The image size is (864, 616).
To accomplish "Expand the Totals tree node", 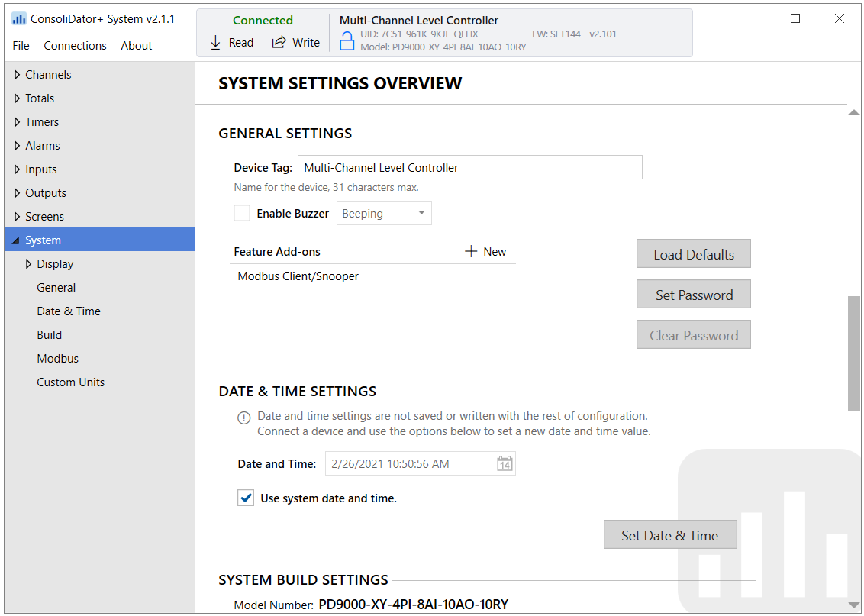I will [x=17, y=98].
